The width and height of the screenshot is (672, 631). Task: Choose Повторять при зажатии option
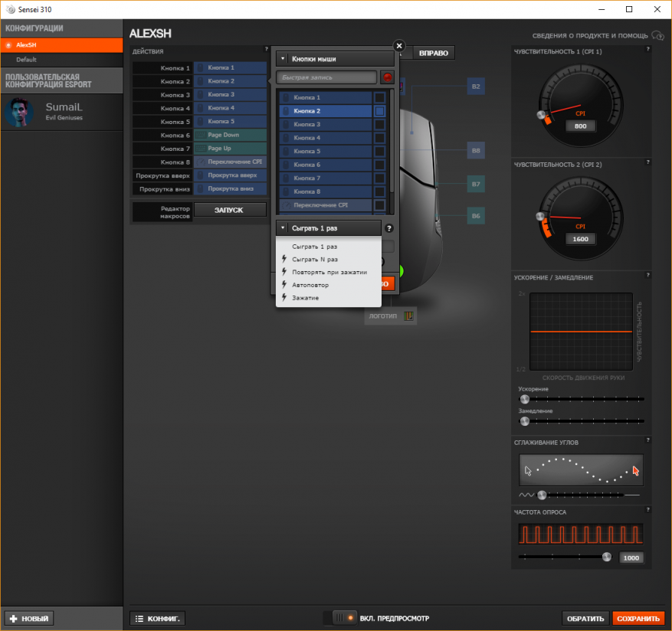328,273
